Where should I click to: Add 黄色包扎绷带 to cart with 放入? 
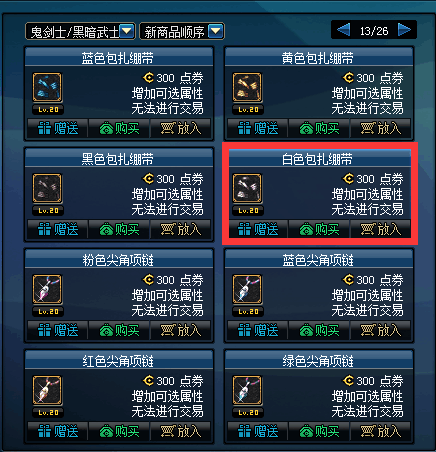point(380,128)
